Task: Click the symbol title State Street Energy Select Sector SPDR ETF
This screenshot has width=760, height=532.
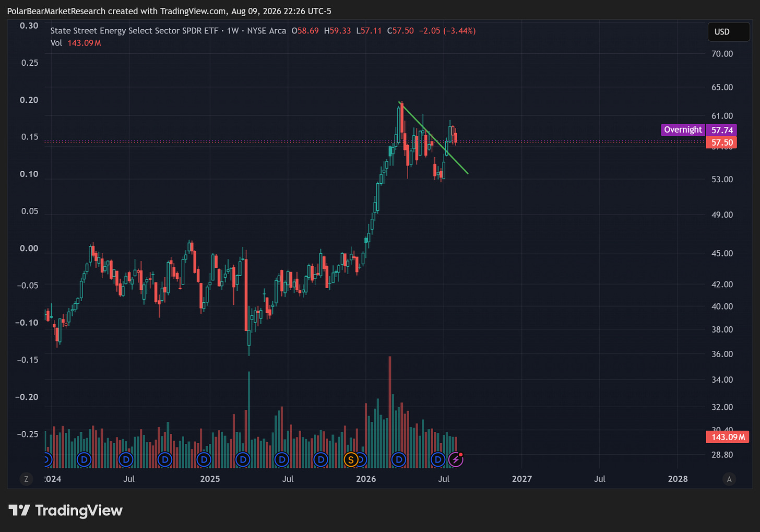Action: [x=134, y=31]
